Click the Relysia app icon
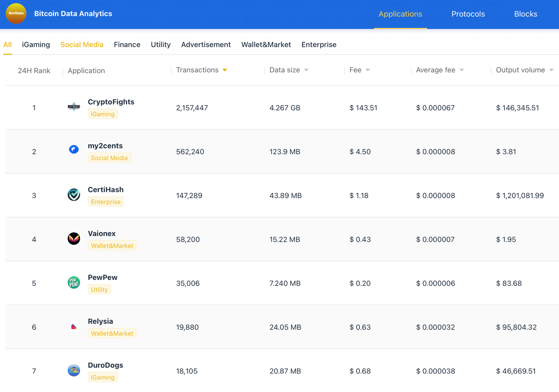 click(x=74, y=326)
